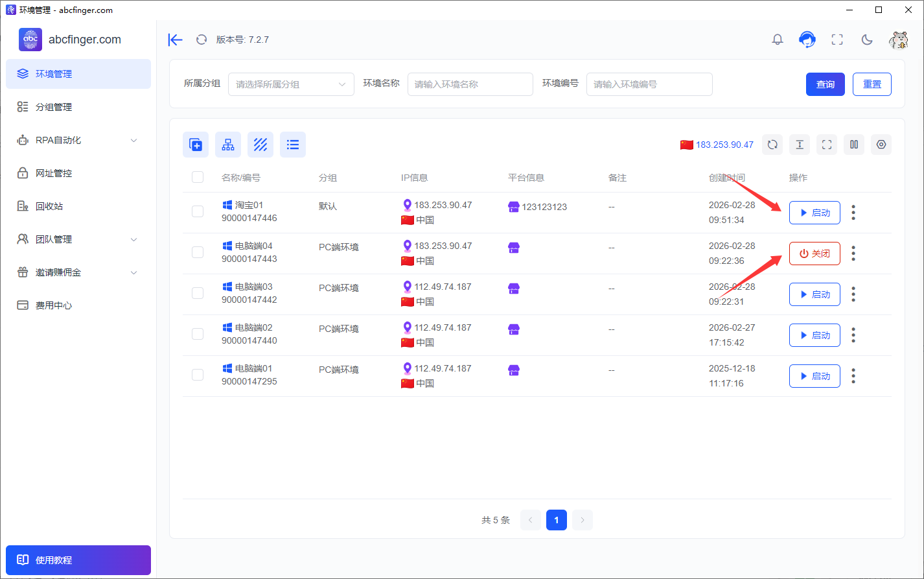Open 费用中心 in sidebar
This screenshot has height=579, width=924.
78,305
